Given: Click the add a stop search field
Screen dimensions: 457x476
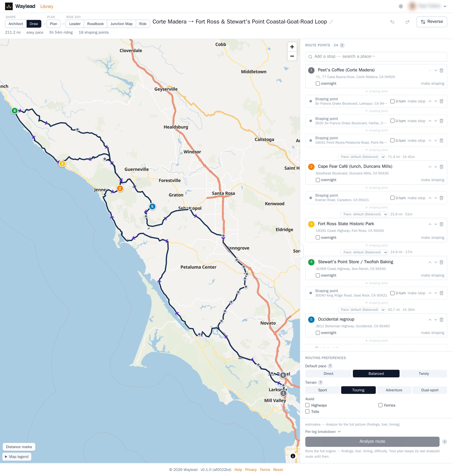Looking at the screenshot, I should [x=376, y=57].
